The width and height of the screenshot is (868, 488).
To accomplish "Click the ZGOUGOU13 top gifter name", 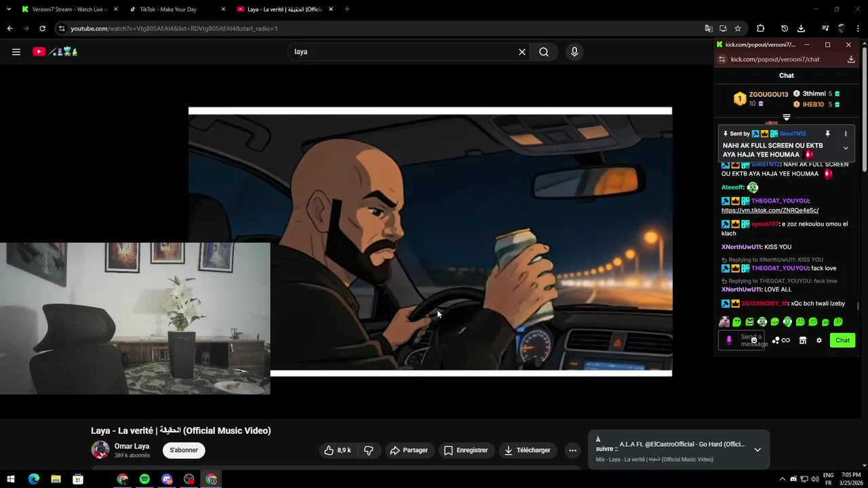I will pos(768,94).
